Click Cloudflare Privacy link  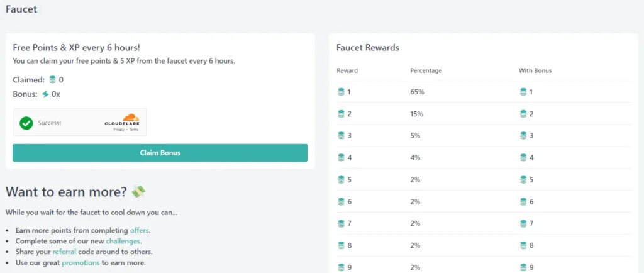pyautogui.click(x=118, y=129)
